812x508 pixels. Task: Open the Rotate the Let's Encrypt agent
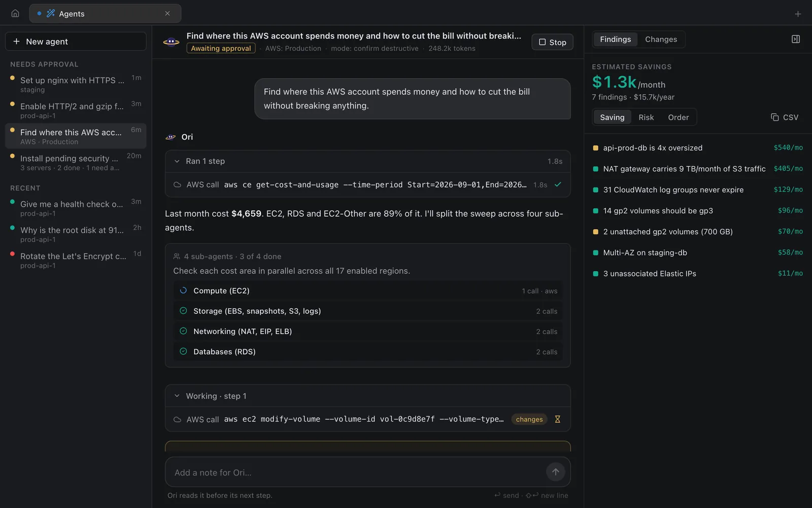pyautogui.click(x=76, y=260)
